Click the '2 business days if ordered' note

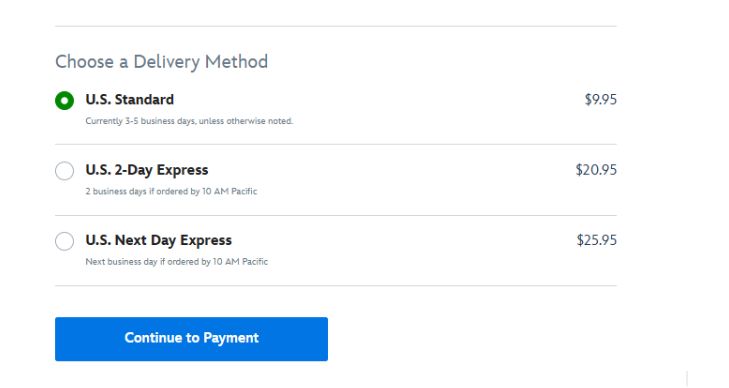click(171, 191)
